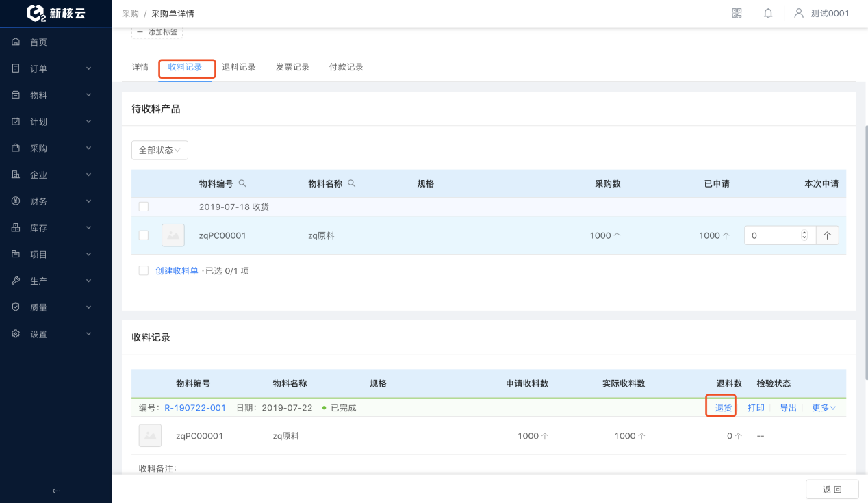The width and height of the screenshot is (868, 503).
Task: Expand the 物料 menu chevron
Action: 89,95
